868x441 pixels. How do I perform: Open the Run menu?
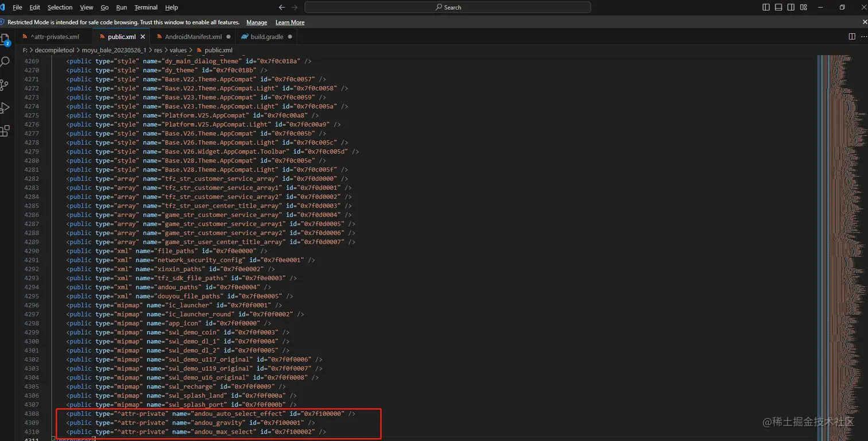(x=121, y=7)
